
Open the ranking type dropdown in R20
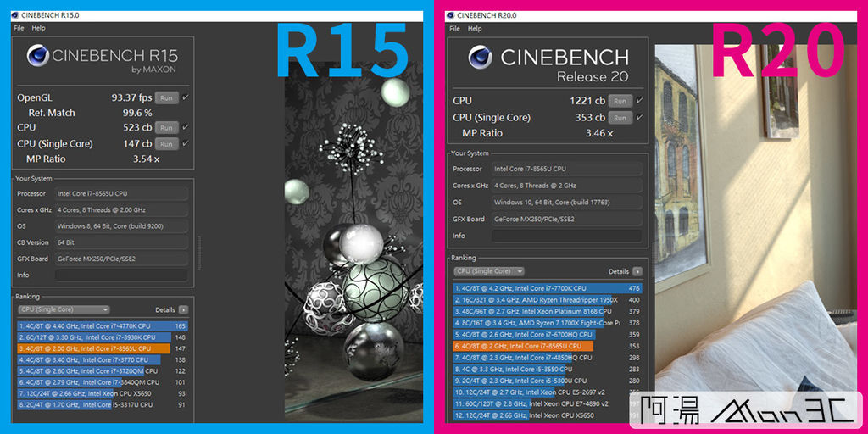[489, 271]
